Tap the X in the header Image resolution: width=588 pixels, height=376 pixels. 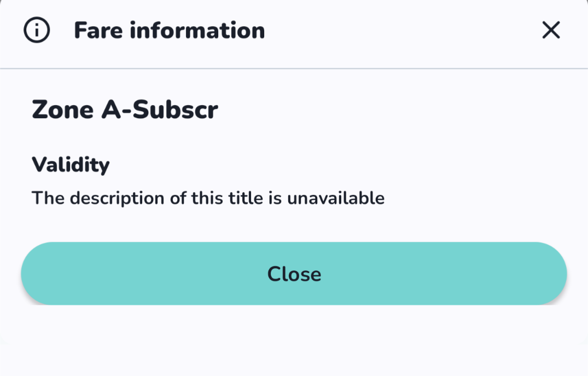pos(551,30)
